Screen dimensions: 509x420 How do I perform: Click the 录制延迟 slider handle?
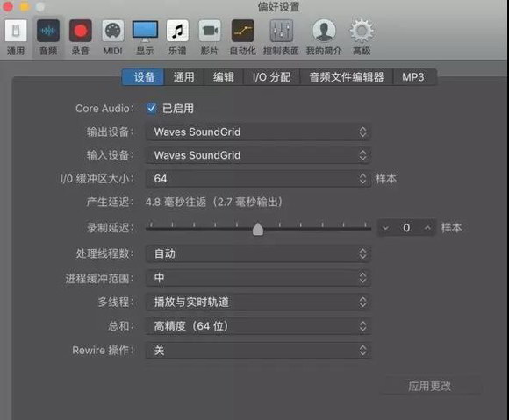click(x=258, y=229)
